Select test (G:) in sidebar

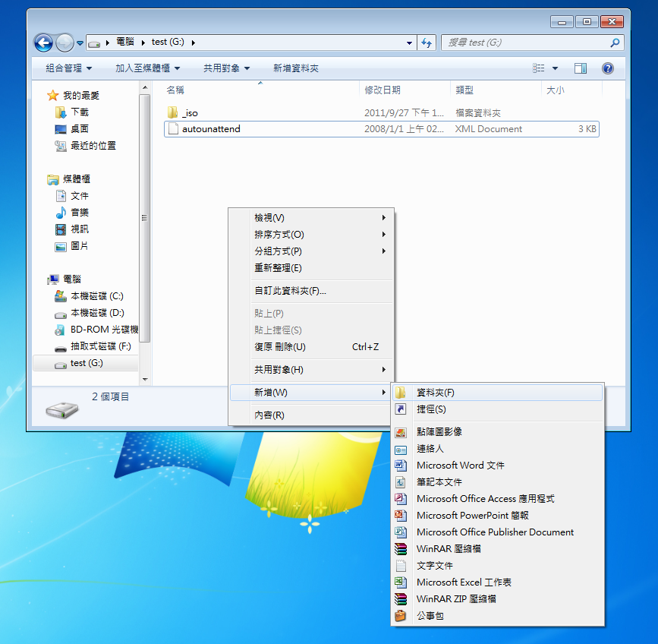(x=86, y=363)
